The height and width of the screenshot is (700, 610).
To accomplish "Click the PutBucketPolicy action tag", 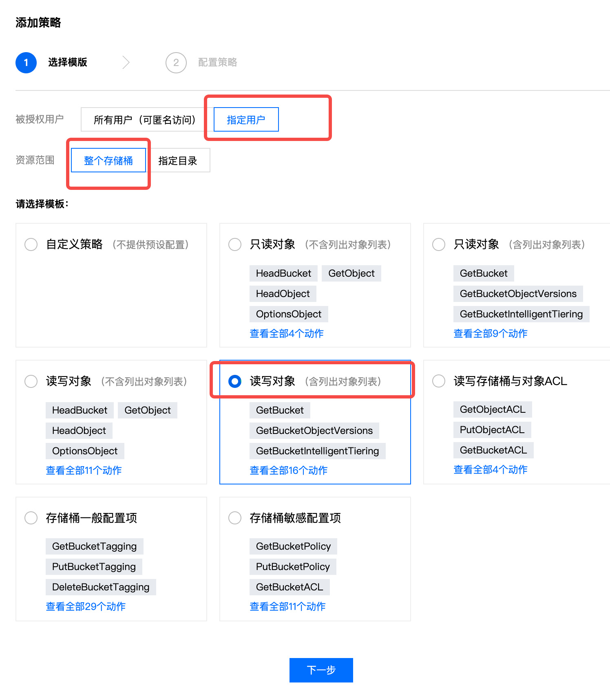I will point(293,567).
